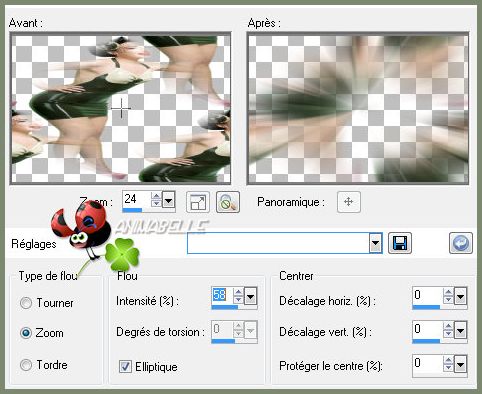The height and width of the screenshot is (394, 482).
Task: Click the Après preview image
Action: click(x=358, y=108)
